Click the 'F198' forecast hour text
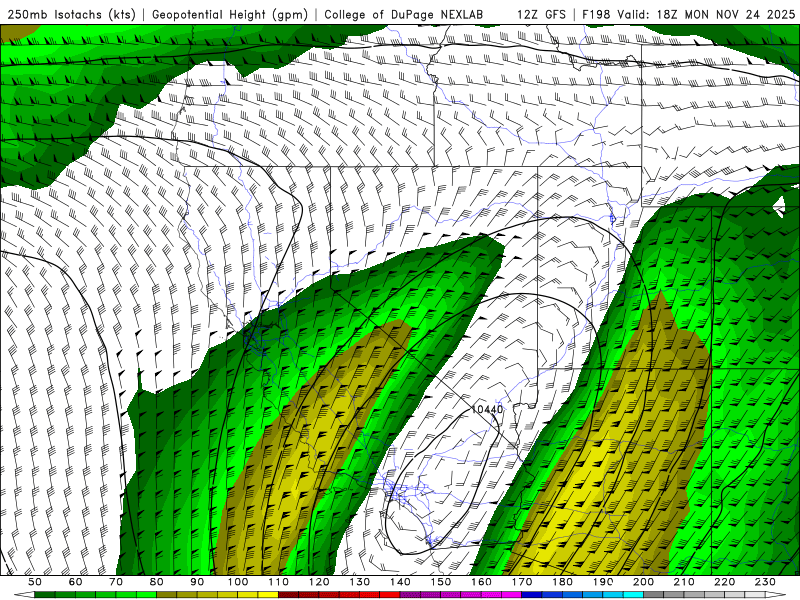This screenshot has width=800, height=600. (596, 14)
